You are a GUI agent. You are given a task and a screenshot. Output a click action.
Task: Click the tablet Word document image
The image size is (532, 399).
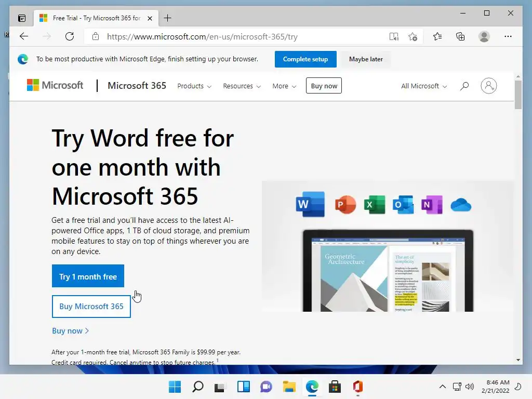point(388,271)
